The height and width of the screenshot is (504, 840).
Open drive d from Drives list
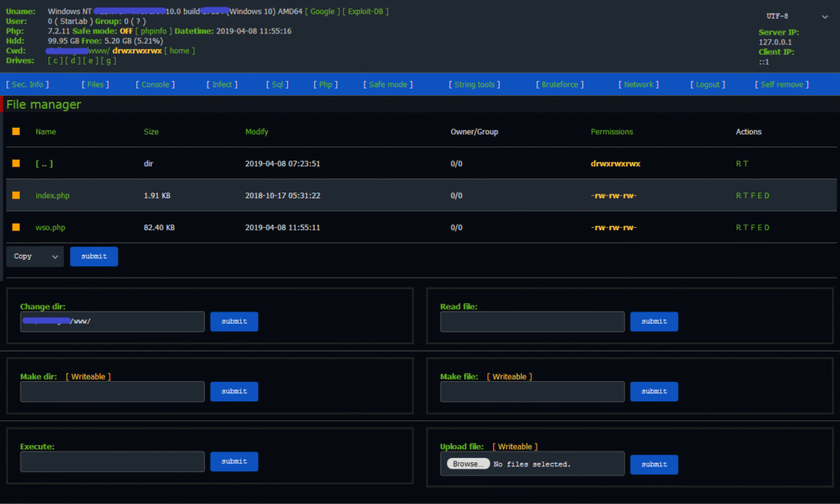74,61
